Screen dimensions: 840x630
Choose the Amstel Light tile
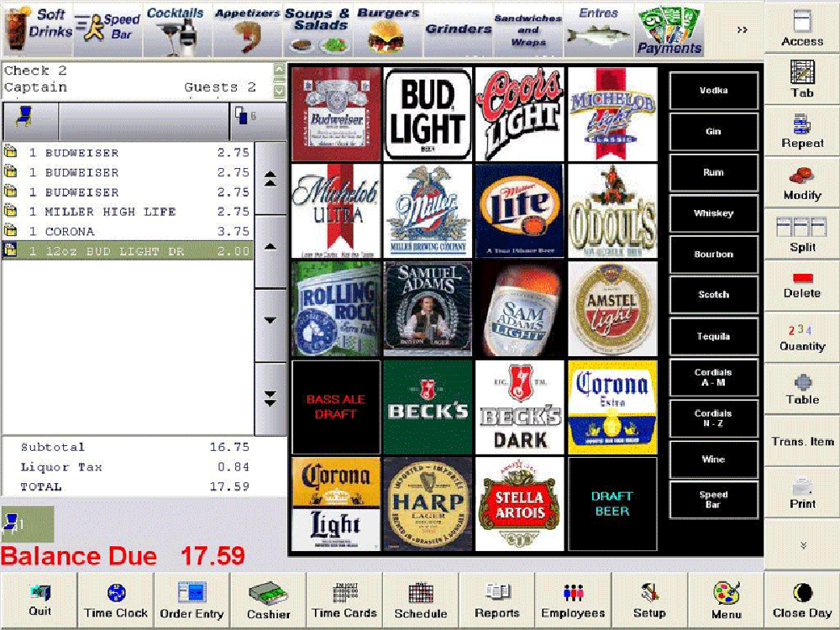pyautogui.click(x=612, y=308)
